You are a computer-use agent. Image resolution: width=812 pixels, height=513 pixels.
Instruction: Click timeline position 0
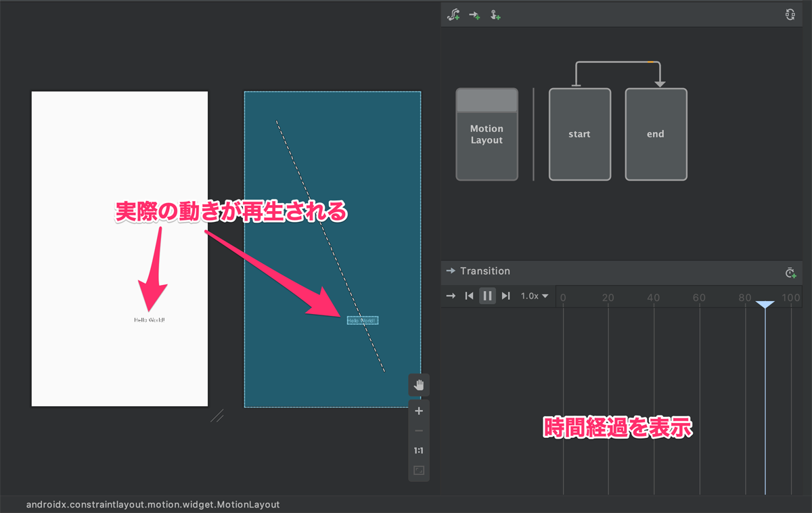pos(563,298)
